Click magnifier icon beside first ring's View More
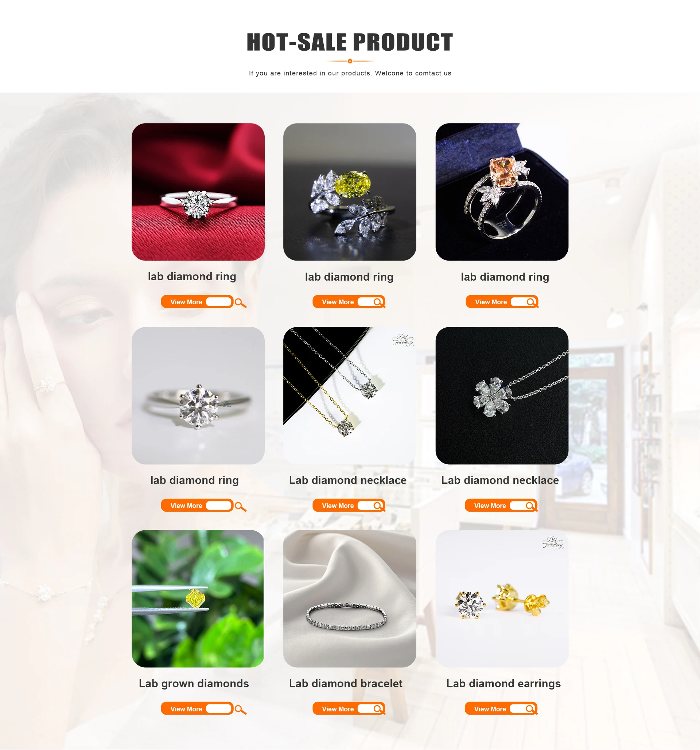The width and height of the screenshot is (700, 750). [240, 303]
